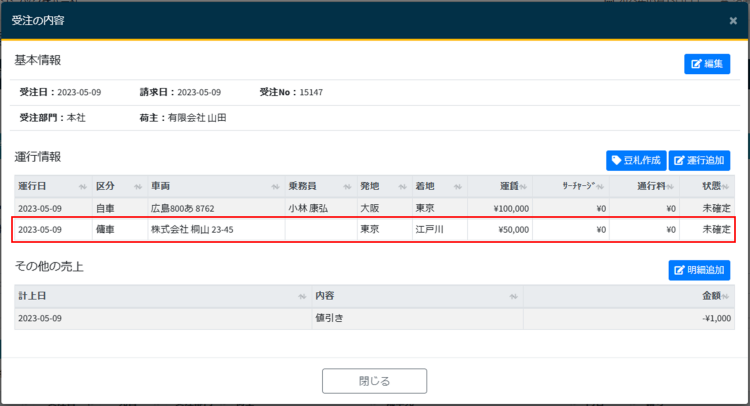Sort the table by 車両 column icon
This screenshot has width=750, height=406.
click(x=275, y=187)
